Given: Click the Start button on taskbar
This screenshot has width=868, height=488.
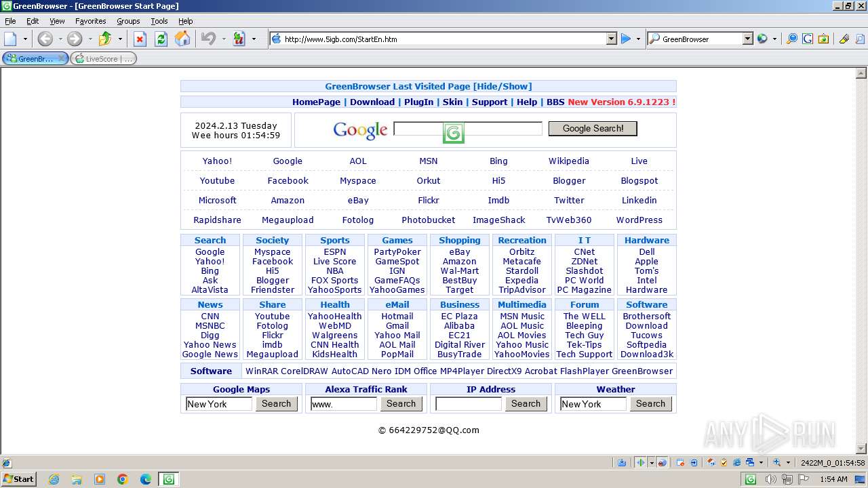Looking at the screenshot, I should (x=18, y=479).
